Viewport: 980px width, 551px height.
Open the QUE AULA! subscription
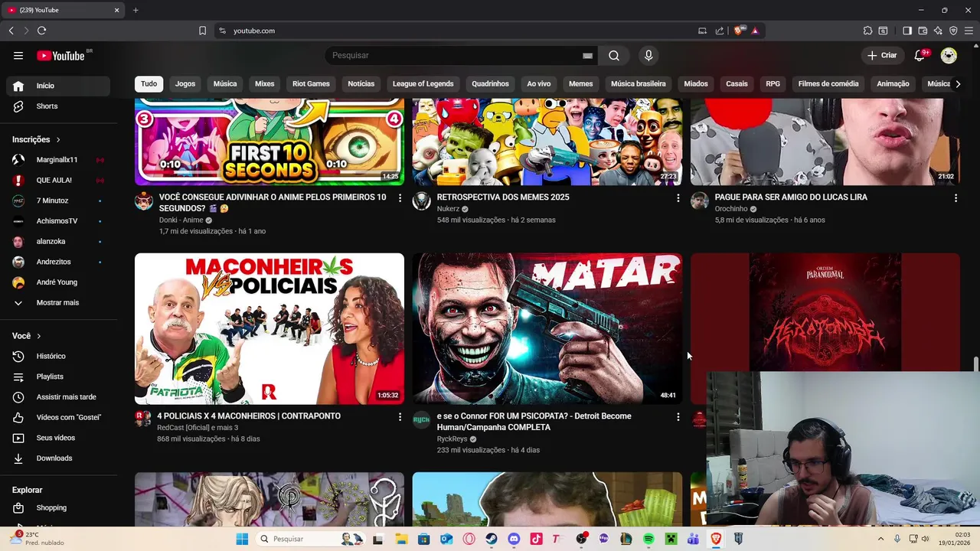[55, 180]
